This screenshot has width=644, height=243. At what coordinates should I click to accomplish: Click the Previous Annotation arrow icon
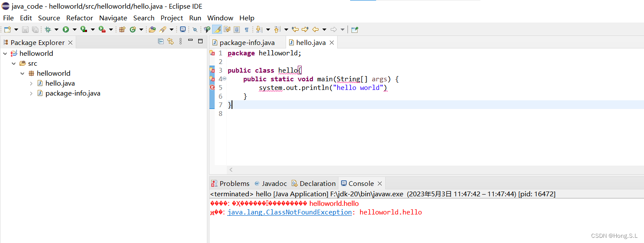point(277,29)
